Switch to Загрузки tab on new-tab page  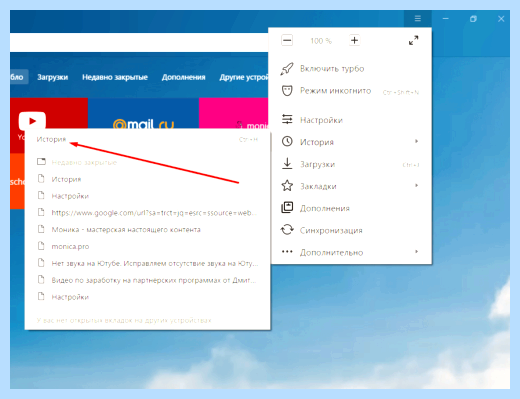(x=52, y=77)
